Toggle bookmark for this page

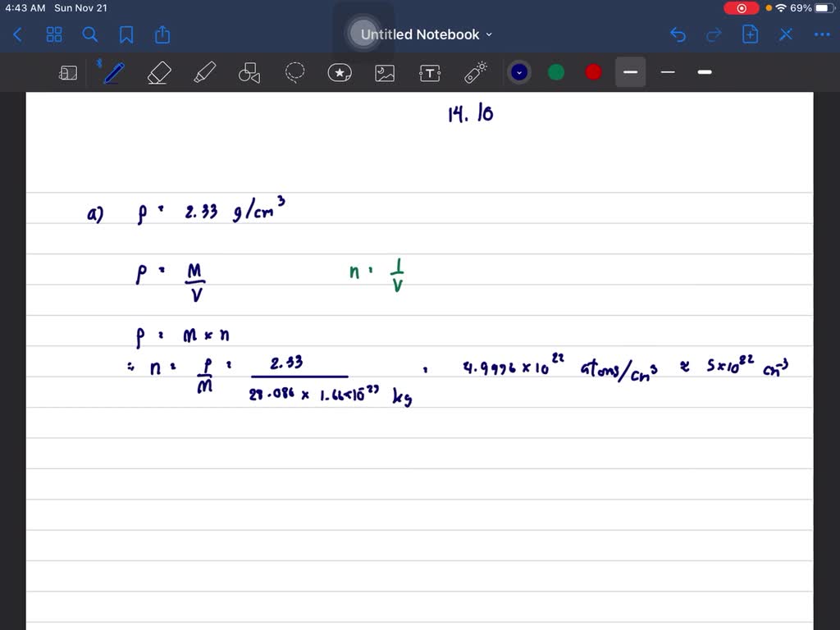coord(126,34)
